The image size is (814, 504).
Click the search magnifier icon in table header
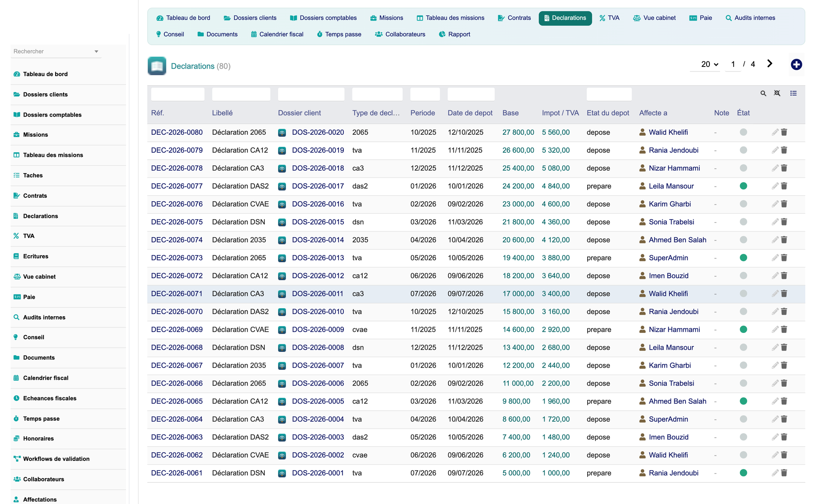763,93
